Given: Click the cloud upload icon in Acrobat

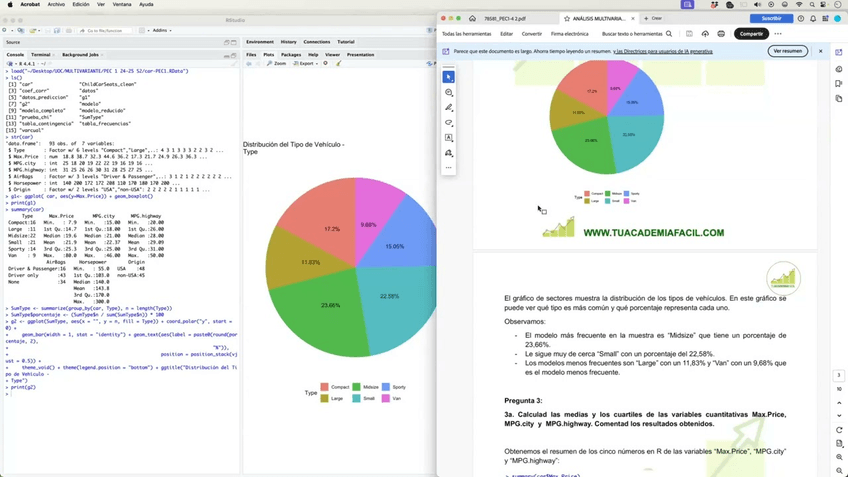Looking at the screenshot, I should [x=705, y=34].
